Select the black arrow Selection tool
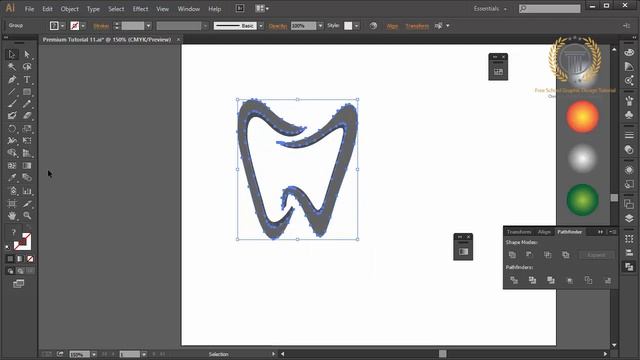 pos(11,54)
